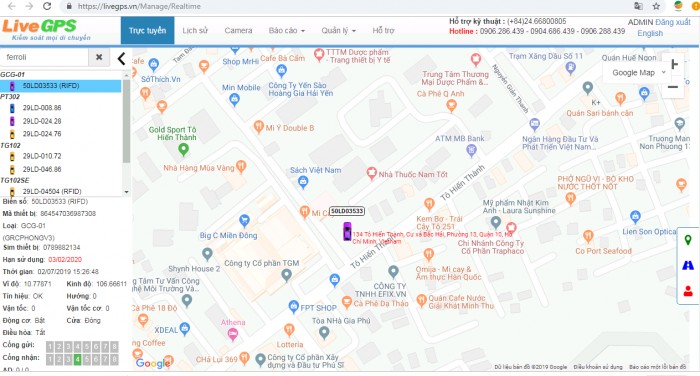Reload the page in the browser

[47, 6]
